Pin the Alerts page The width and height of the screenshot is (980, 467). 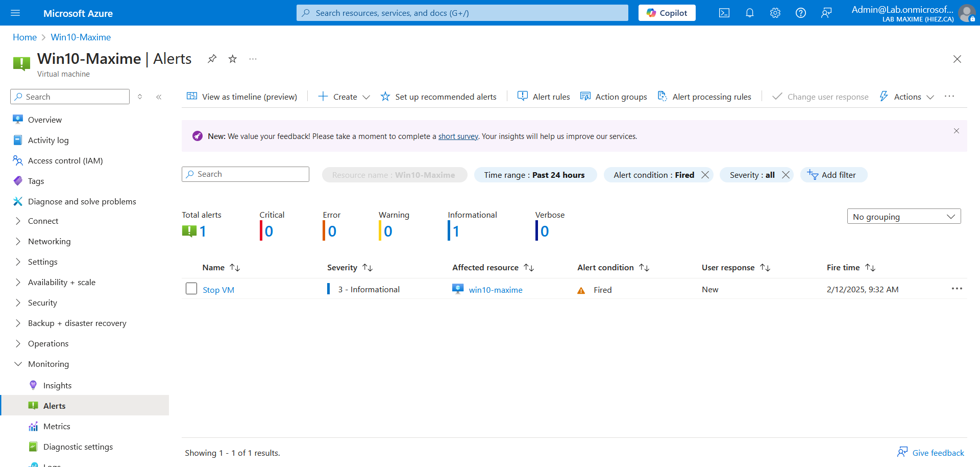point(212,59)
